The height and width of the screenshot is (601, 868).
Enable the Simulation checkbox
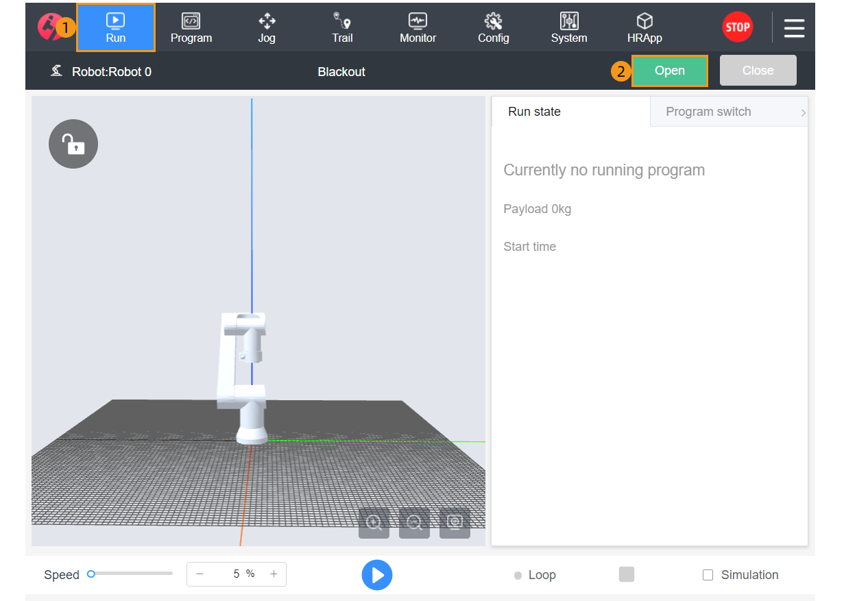708,575
